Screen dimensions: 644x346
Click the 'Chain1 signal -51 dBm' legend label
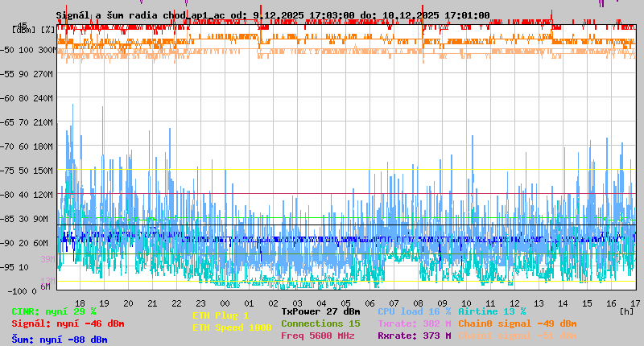pyautogui.click(x=518, y=336)
